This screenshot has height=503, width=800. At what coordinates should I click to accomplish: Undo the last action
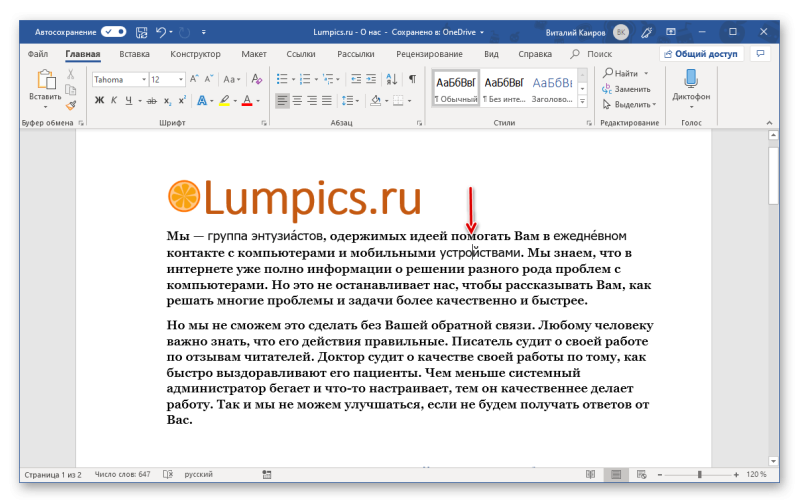click(x=161, y=32)
